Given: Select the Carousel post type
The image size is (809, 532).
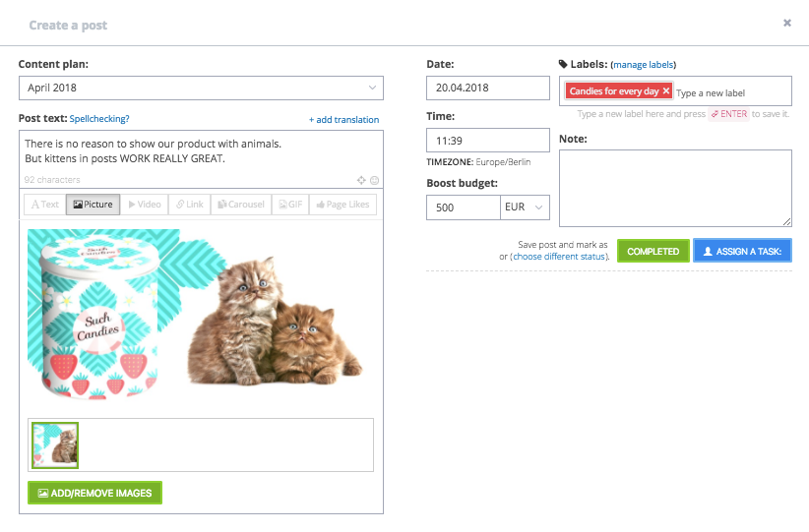Looking at the screenshot, I should [240, 205].
